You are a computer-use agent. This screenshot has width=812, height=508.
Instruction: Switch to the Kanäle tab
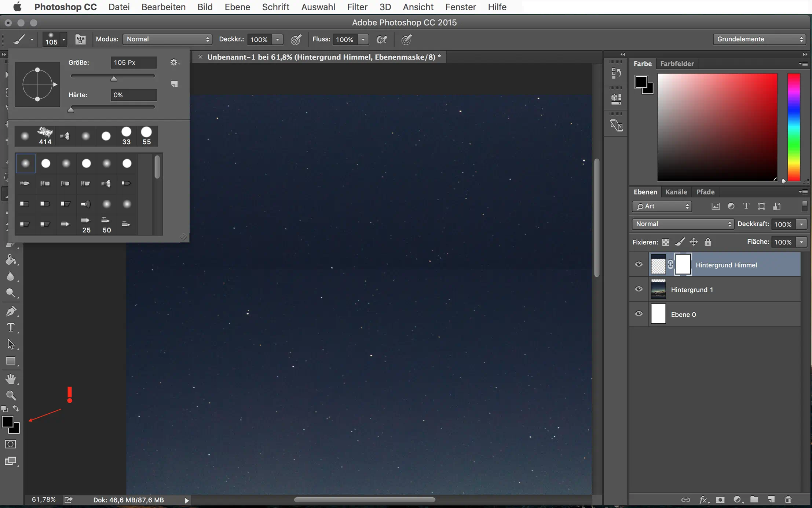coord(676,192)
